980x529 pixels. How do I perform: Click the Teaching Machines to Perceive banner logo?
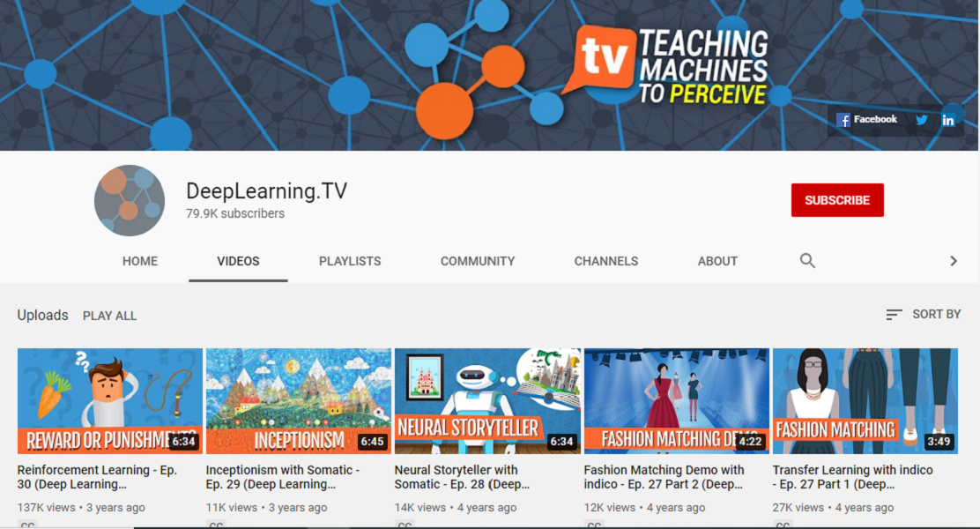665,65
